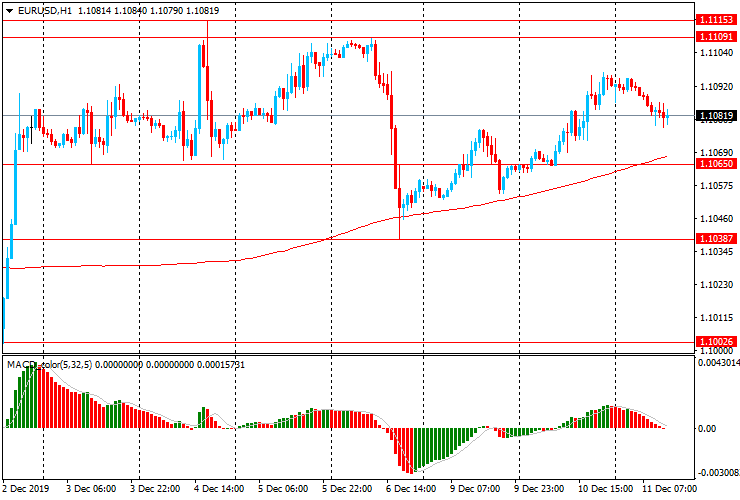Click the 5 Dec 22:00 time label

click(x=348, y=490)
